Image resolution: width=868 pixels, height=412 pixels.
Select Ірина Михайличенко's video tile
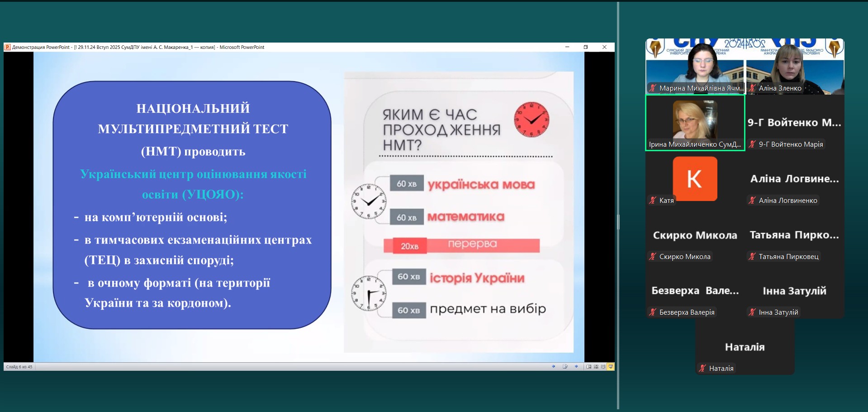695,122
